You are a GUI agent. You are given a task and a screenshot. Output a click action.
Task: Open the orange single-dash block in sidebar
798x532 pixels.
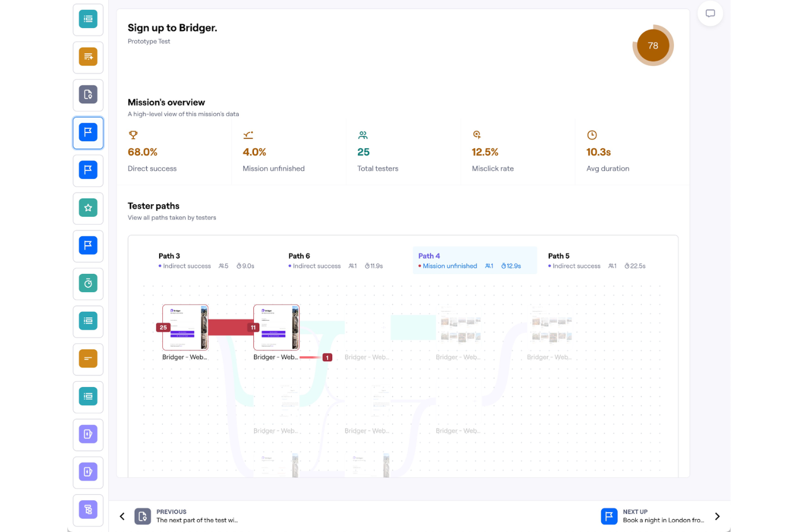click(x=88, y=358)
